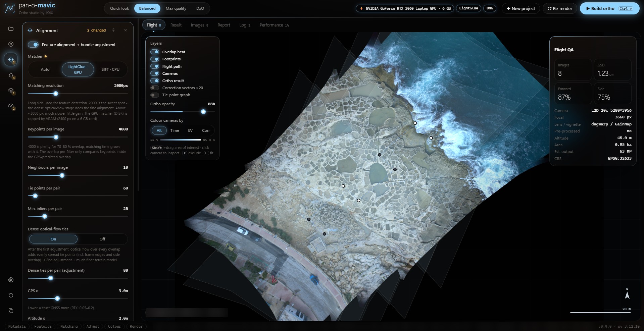Open the droplet colour panel icon with badge 4
644x331 pixels.
tap(11, 75)
